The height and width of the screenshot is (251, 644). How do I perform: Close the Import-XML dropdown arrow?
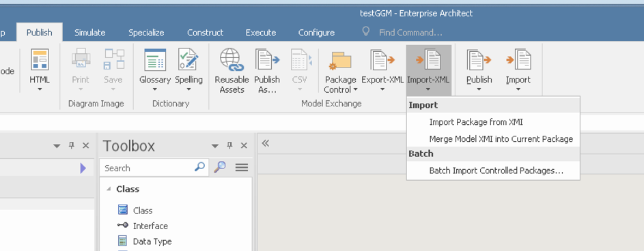428,89
